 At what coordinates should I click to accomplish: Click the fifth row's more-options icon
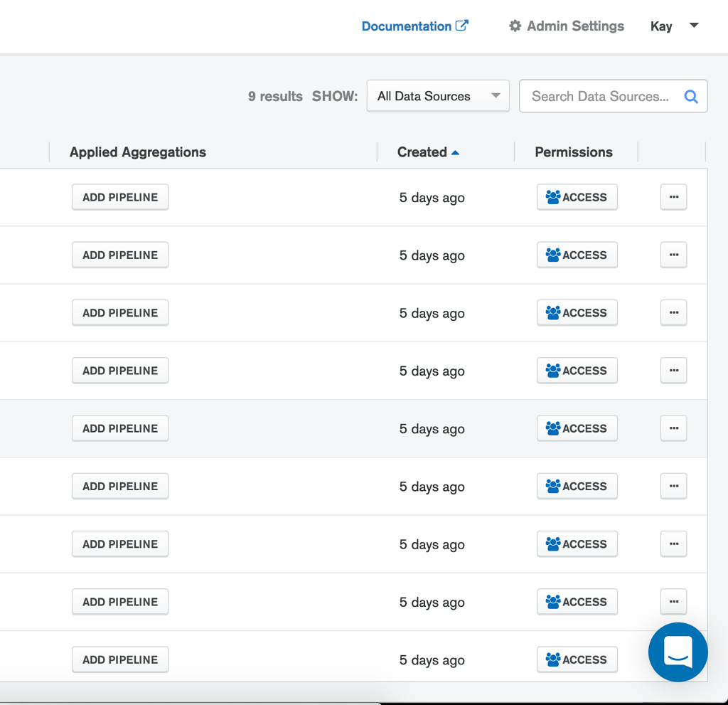point(673,428)
